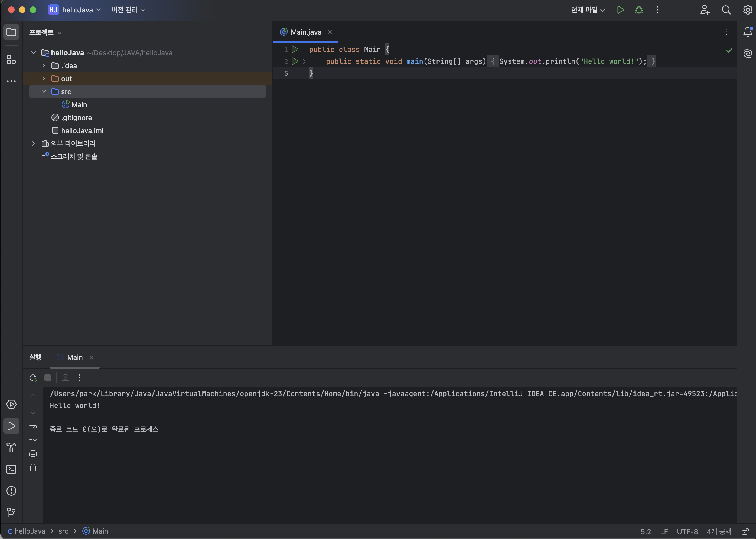Select the Main.java editor tab

(306, 32)
